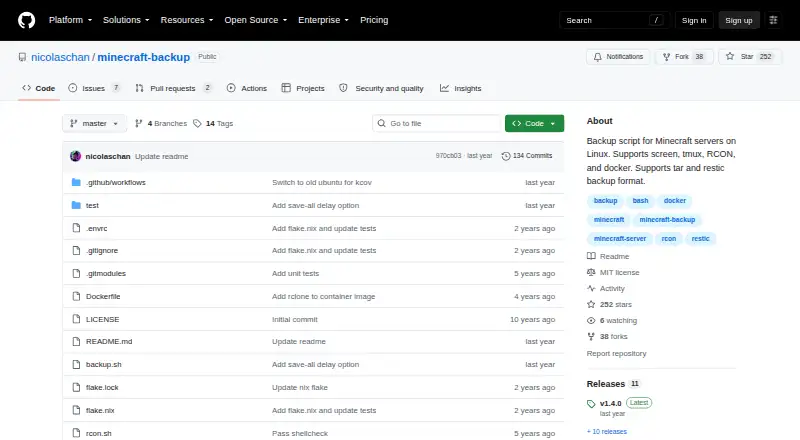
Task: Open the .github/workflows folder icon
Action: click(77, 182)
